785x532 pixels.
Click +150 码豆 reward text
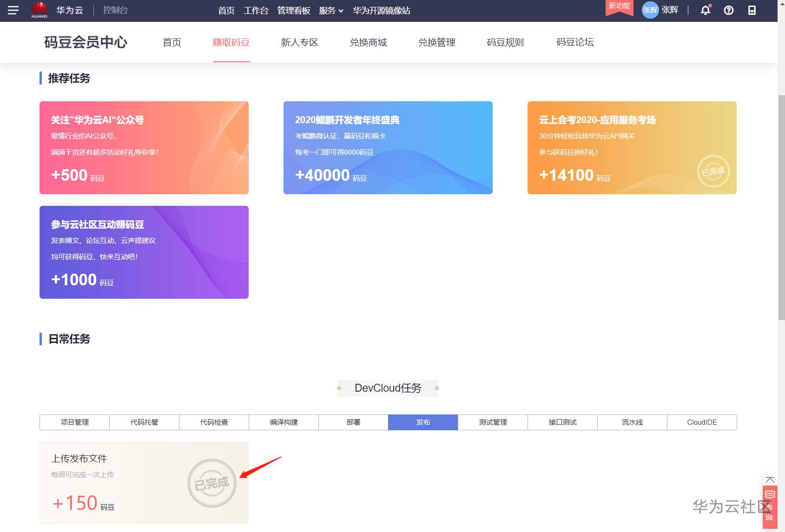point(83,503)
